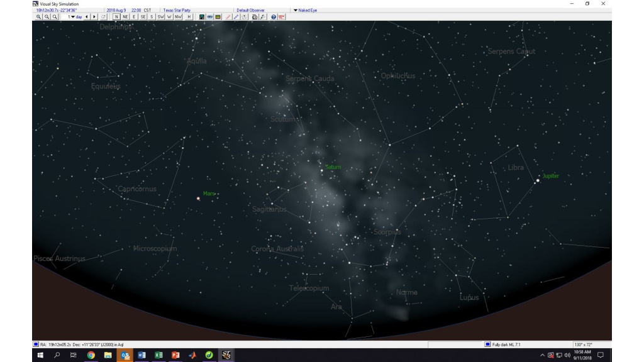
Task: Step time forward with right arrow
Action: 94,17
